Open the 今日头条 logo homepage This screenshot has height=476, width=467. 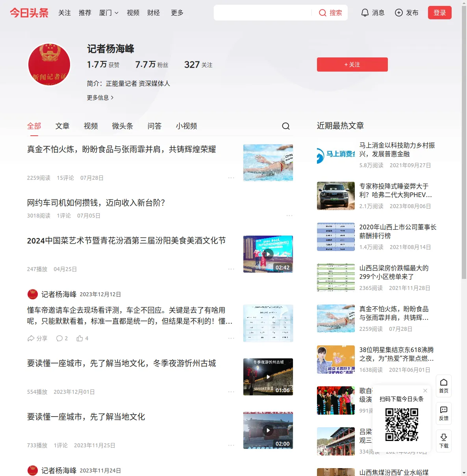pyautogui.click(x=29, y=13)
